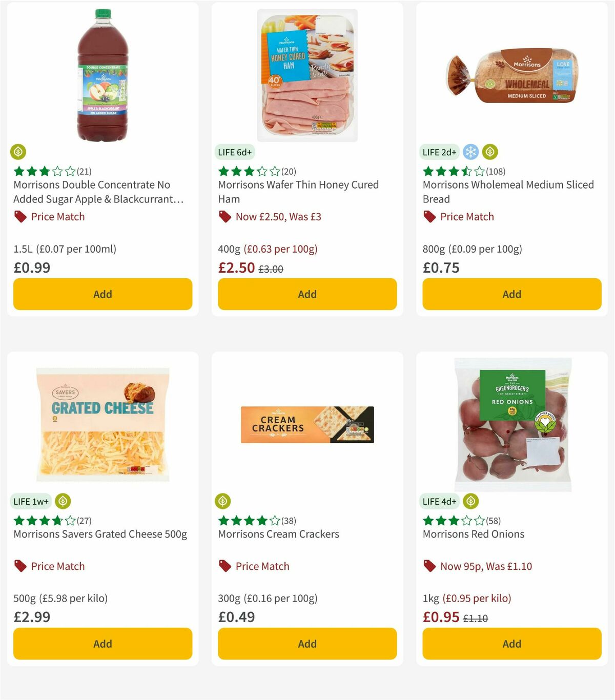Image resolution: width=615 pixels, height=700 pixels.
Task: Click the red Price Match tag icon under the bread
Action: point(429,217)
